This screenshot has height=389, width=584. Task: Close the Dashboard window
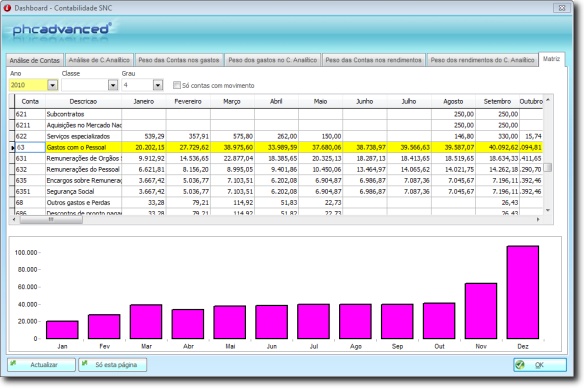click(x=562, y=8)
